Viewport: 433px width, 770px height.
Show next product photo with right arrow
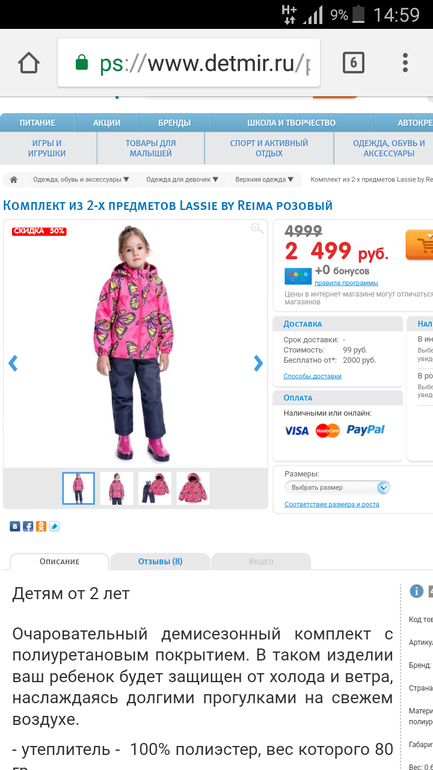coord(258,363)
